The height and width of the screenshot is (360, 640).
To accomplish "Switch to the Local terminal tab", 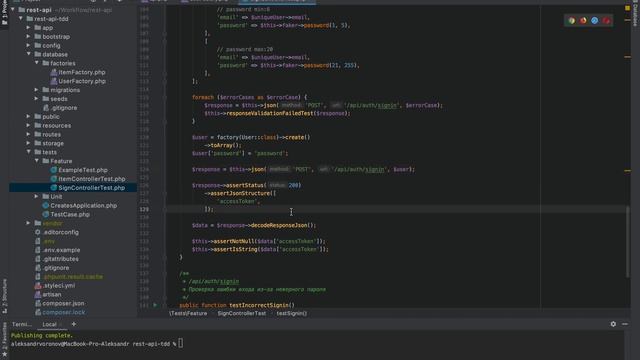I will (49, 324).
